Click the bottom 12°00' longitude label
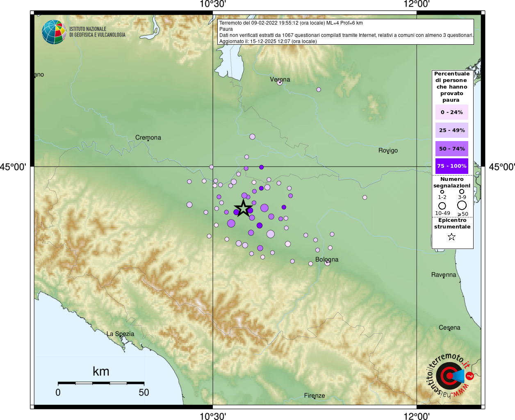 (x=417, y=416)
